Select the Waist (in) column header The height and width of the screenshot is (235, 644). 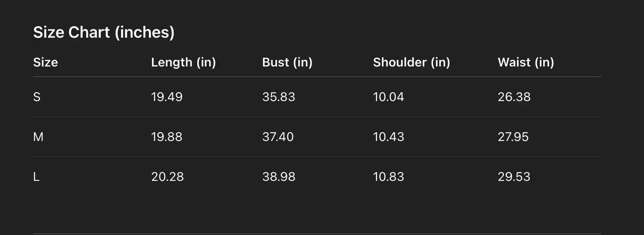click(x=525, y=62)
